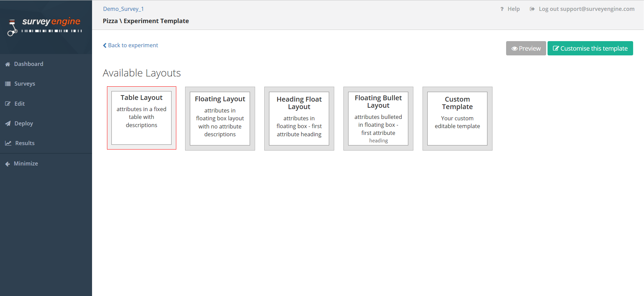Click the Deploy paper plane icon
644x296 pixels.
pyautogui.click(x=7, y=123)
